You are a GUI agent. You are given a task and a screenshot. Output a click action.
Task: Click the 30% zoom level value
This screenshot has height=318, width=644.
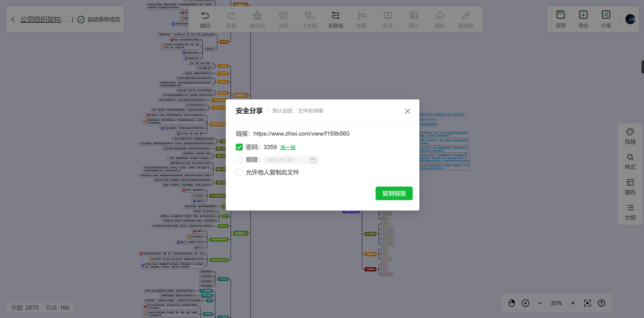coord(556,303)
